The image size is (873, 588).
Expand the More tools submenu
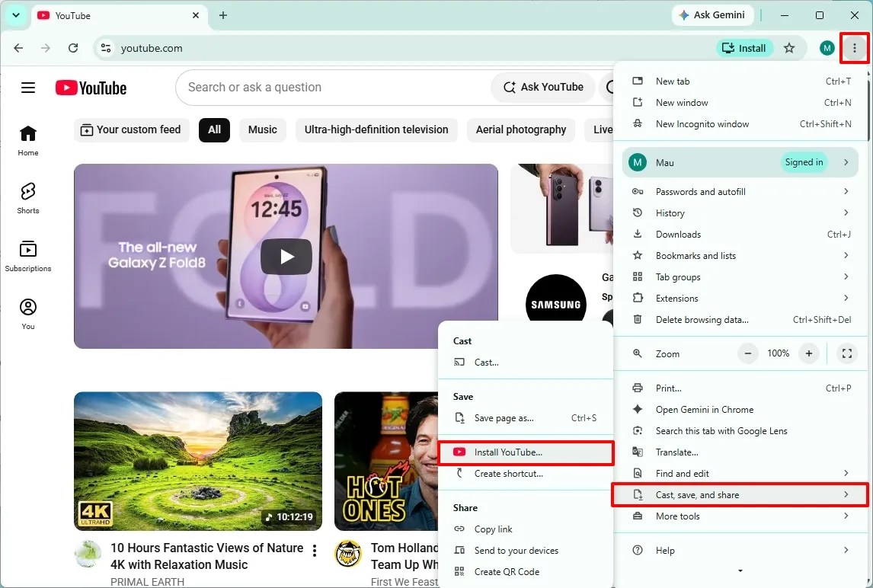(740, 516)
